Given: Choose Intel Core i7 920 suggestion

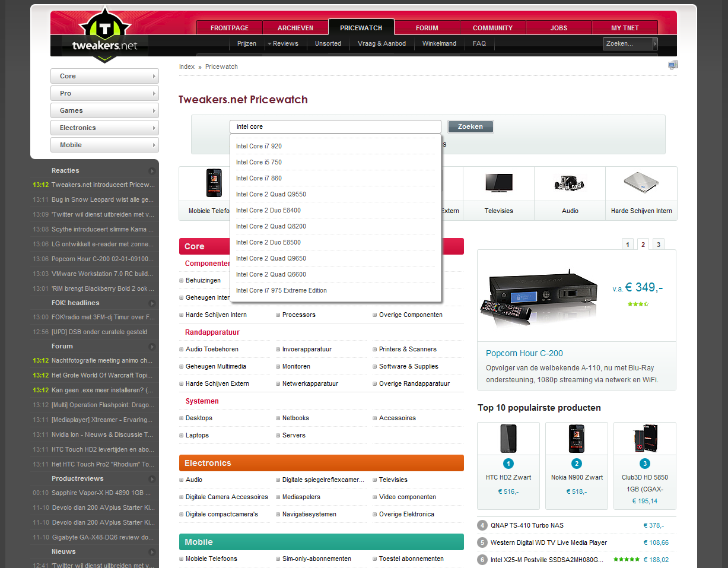Looking at the screenshot, I should 335,146.
